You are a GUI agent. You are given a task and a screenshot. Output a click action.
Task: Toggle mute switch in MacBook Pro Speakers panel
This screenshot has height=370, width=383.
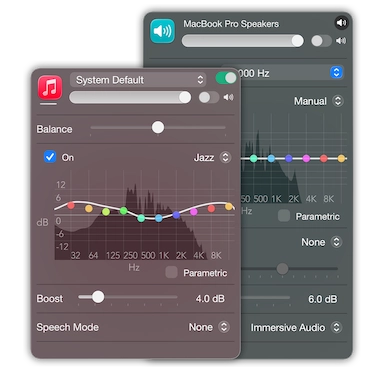[x=321, y=41]
